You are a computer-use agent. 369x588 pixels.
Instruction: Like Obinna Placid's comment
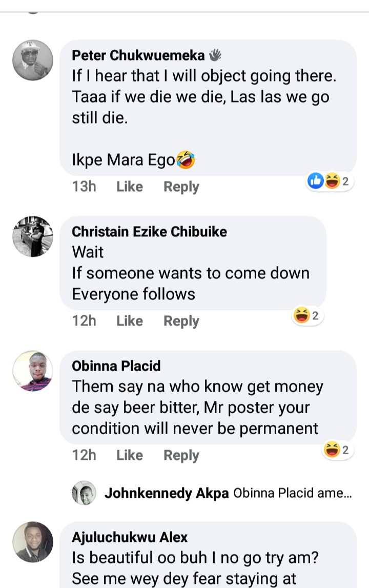click(x=130, y=455)
